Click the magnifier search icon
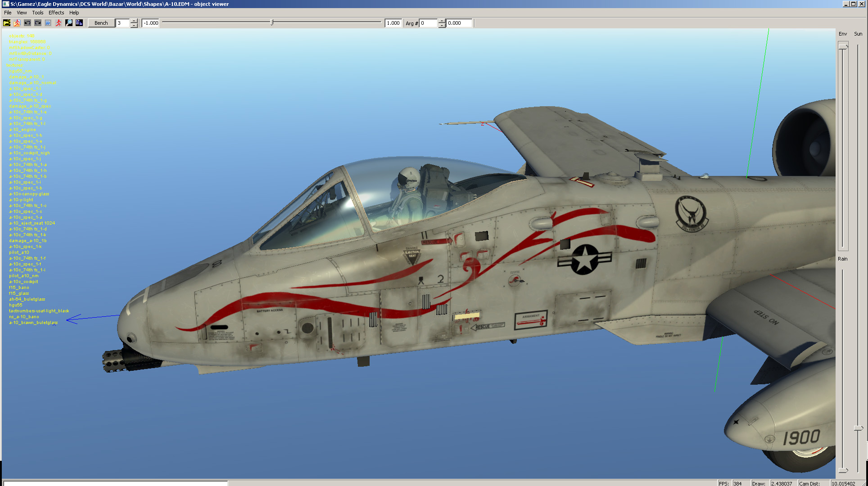This screenshot has width=868, height=486. [x=69, y=23]
